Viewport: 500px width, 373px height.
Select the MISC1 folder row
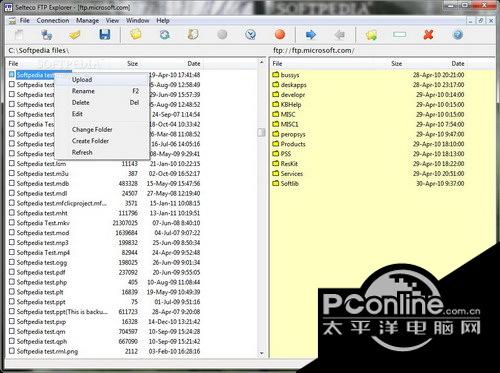coord(368,124)
